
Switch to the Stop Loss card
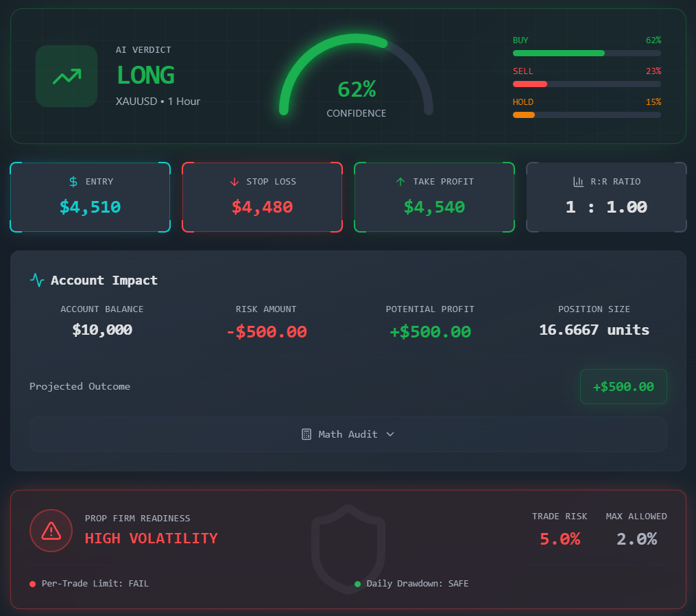pyautogui.click(x=262, y=197)
